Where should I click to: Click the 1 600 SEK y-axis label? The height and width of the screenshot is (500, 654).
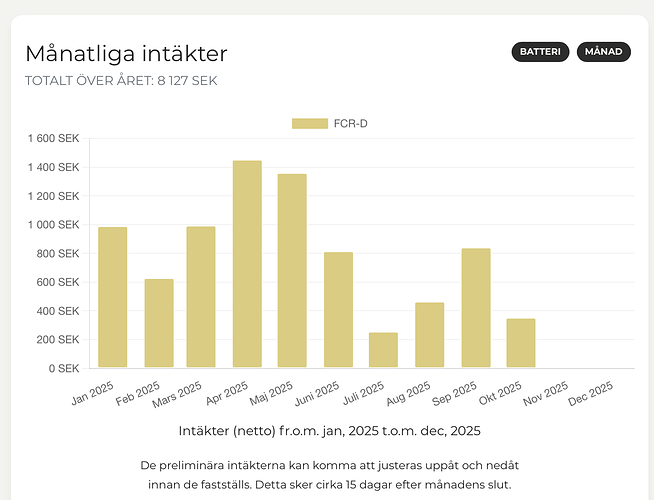pos(52,138)
